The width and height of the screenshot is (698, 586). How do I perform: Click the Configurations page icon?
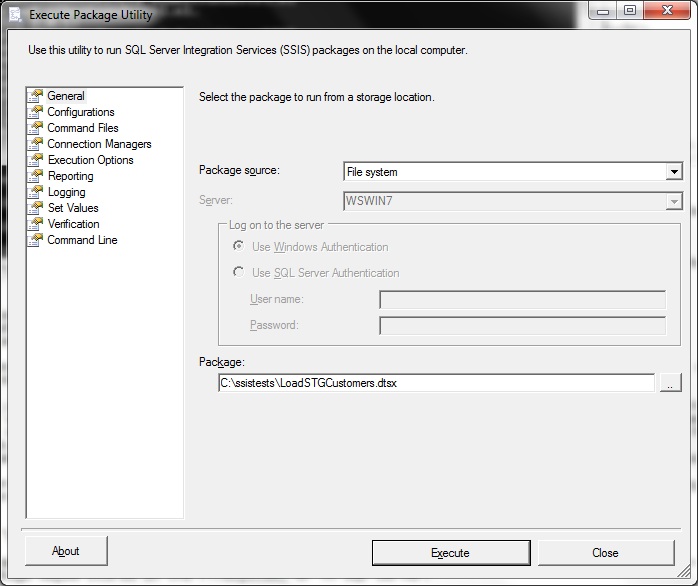pyautogui.click(x=36, y=112)
